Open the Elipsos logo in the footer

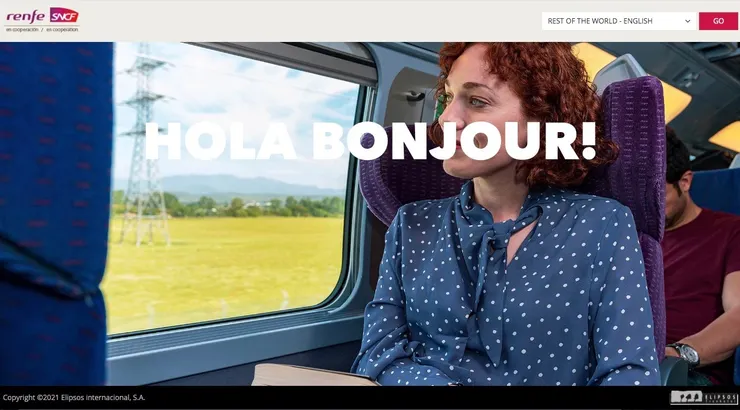coord(704,398)
